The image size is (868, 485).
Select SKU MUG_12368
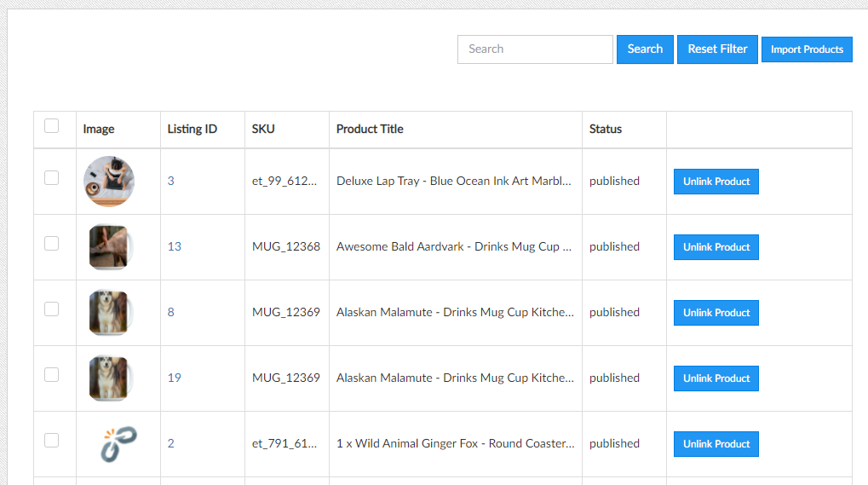coord(286,247)
